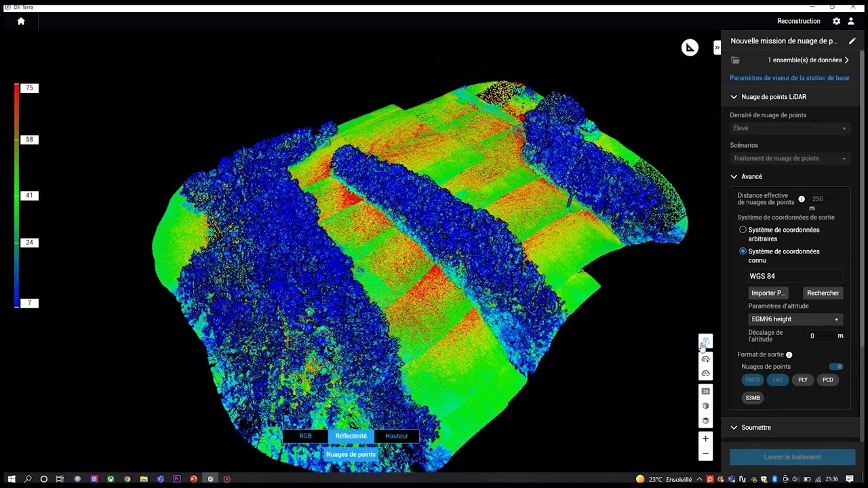Edit the mission name with pencil icon
This screenshot has width=868, height=488.
pyautogui.click(x=852, y=41)
